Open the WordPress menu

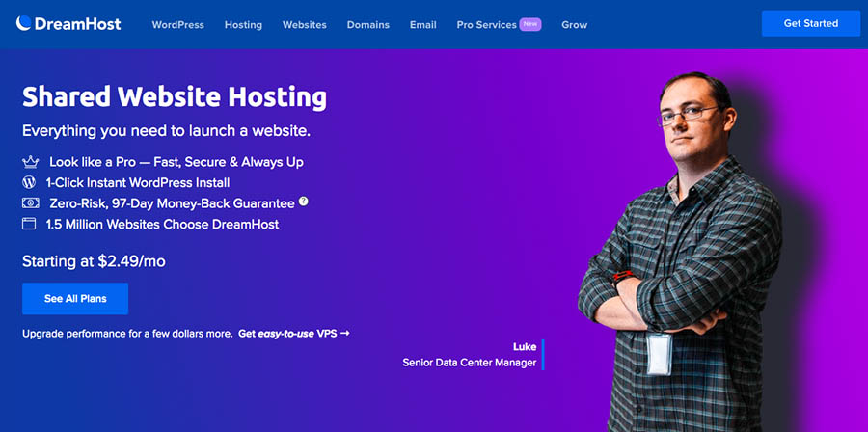click(178, 25)
